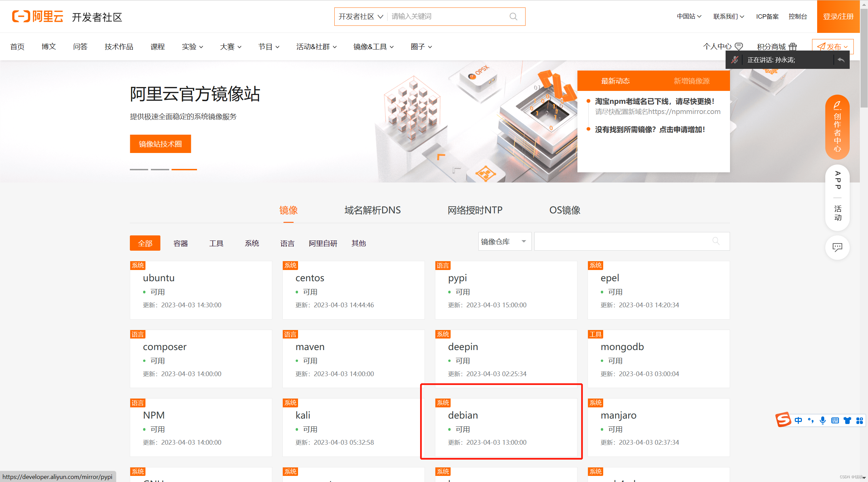The height and width of the screenshot is (482, 868).
Task: Select second banner carousel indicator
Action: (x=160, y=169)
